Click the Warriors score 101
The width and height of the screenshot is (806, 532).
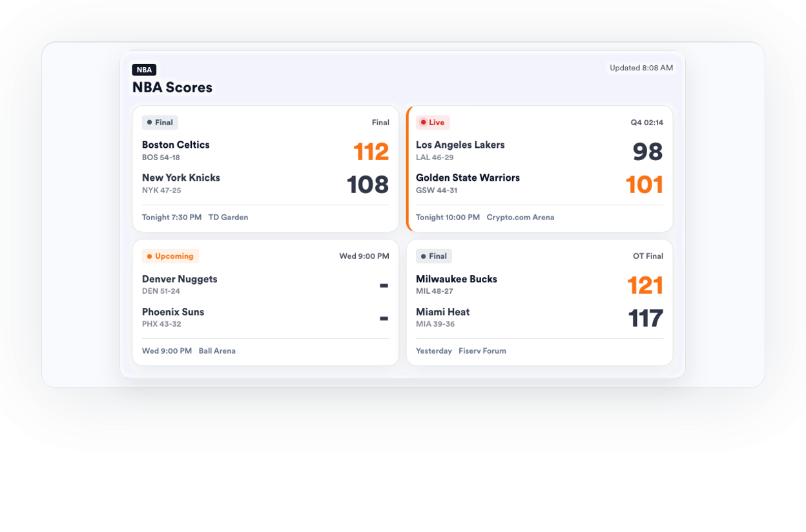pos(645,185)
